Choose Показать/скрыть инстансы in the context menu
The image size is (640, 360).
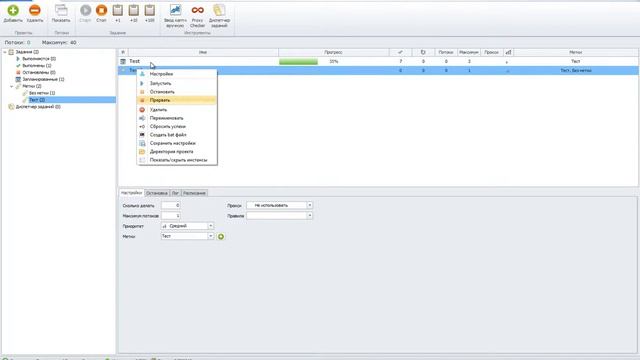click(177, 160)
